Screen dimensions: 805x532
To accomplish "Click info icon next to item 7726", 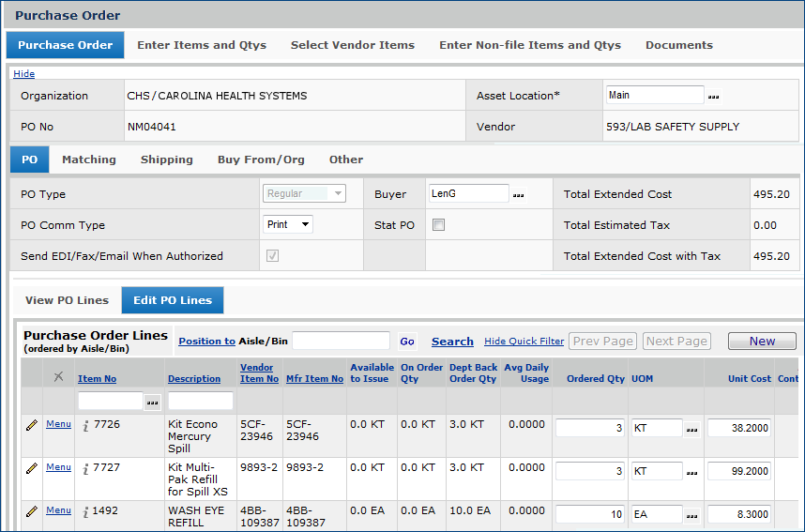I will tap(85, 425).
